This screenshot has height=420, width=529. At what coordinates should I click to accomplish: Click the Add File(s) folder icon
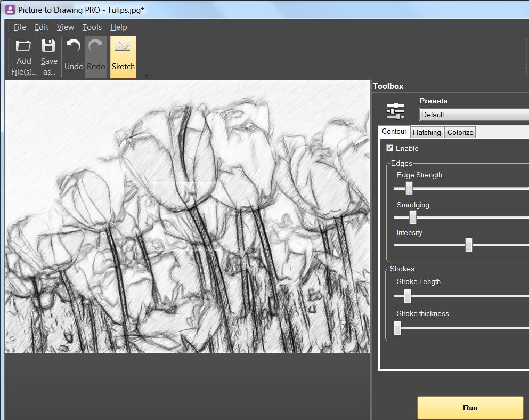[24, 46]
